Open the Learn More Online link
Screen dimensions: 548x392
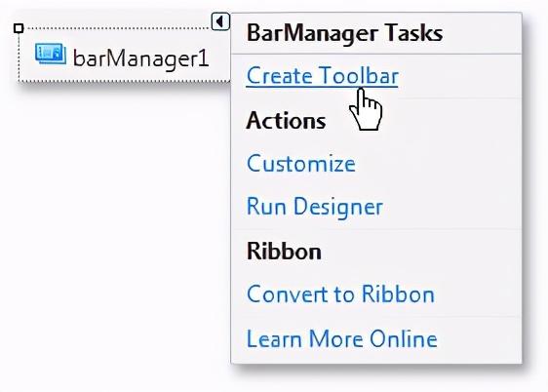tap(342, 338)
